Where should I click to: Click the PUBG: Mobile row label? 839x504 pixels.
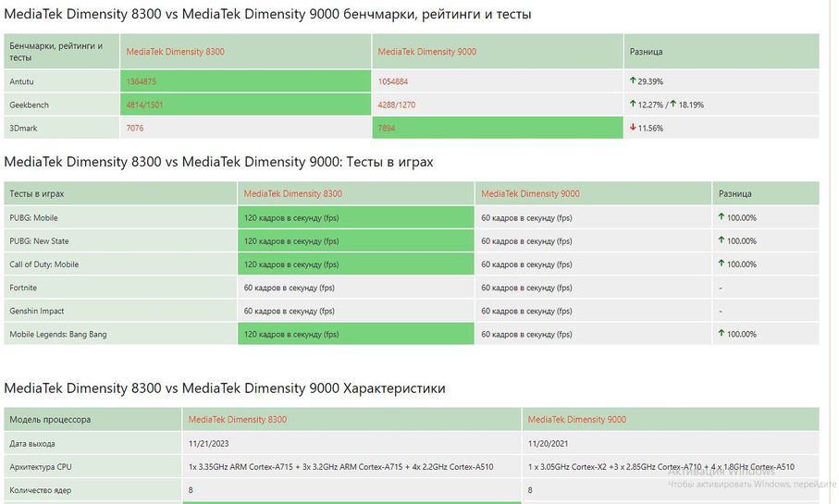click(x=33, y=217)
